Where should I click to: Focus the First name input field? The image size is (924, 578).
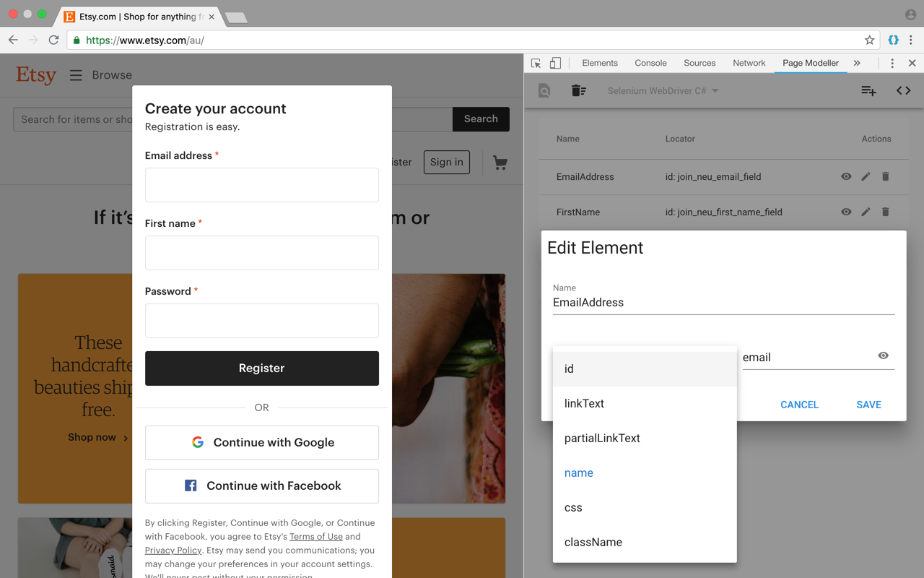pos(262,253)
